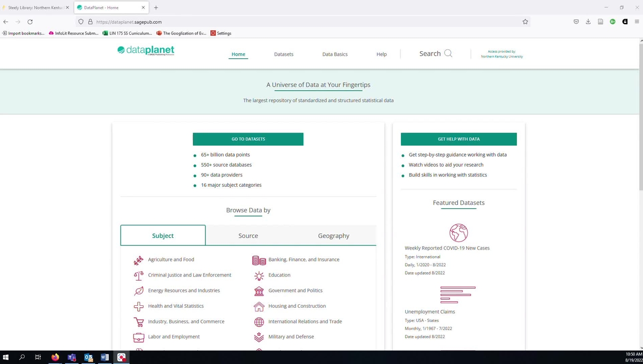643x364 pixels.
Task: Click the Industry, Business shopping cart icon
Action: [139, 322]
